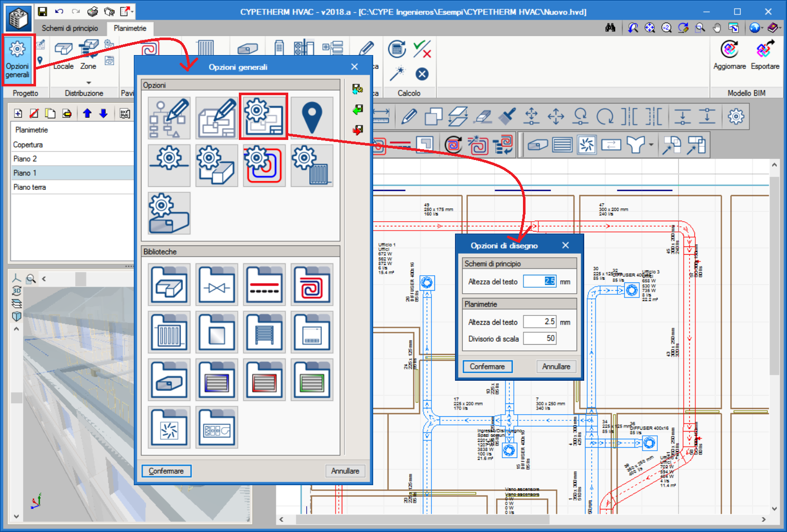This screenshot has width=787, height=532.
Task: Open the location pin option in Opzioni
Action: pos(311,118)
